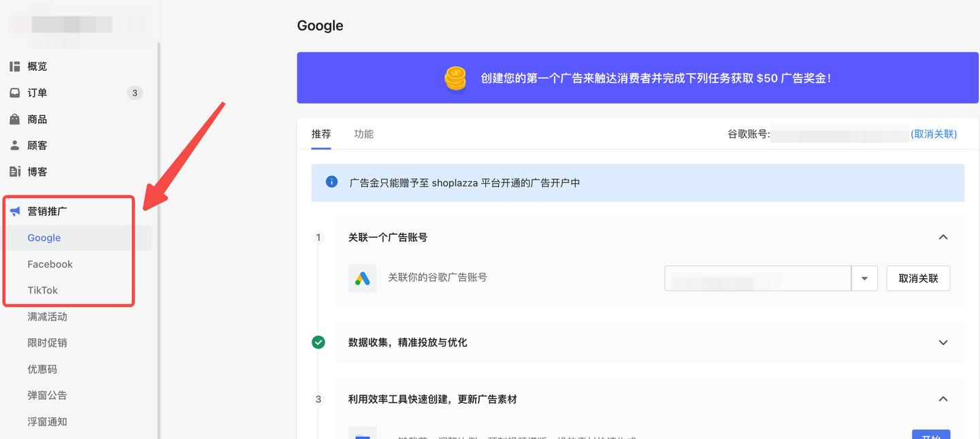Open the Facebook marketing menu entry
Screen dimensions: 980x439
coord(50,264)
